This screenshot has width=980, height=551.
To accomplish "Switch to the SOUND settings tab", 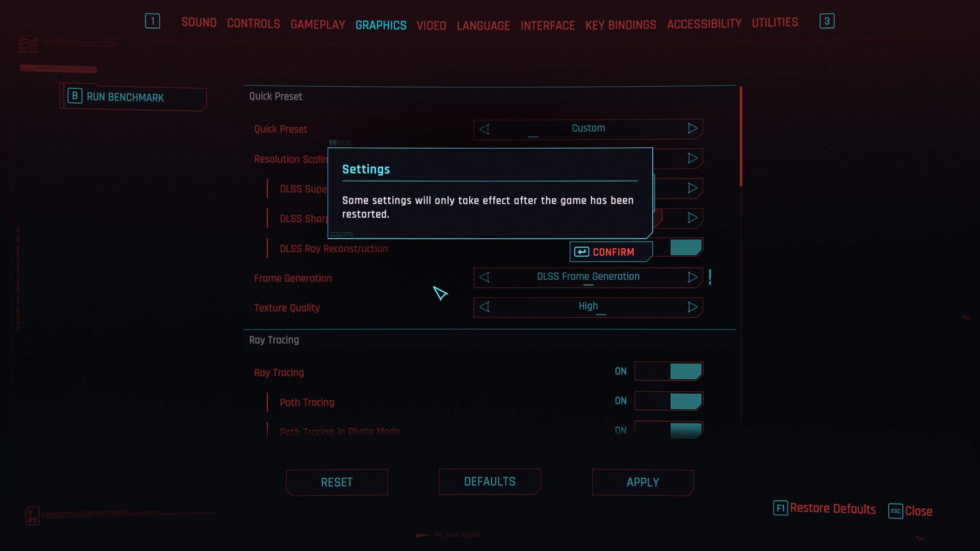I will [x=199, y=23].
